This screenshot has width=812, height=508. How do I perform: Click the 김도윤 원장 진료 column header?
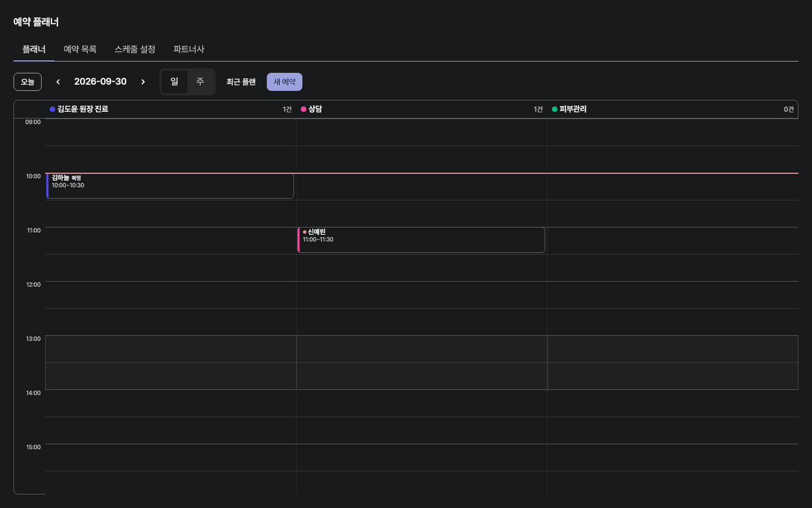(170, 110)
